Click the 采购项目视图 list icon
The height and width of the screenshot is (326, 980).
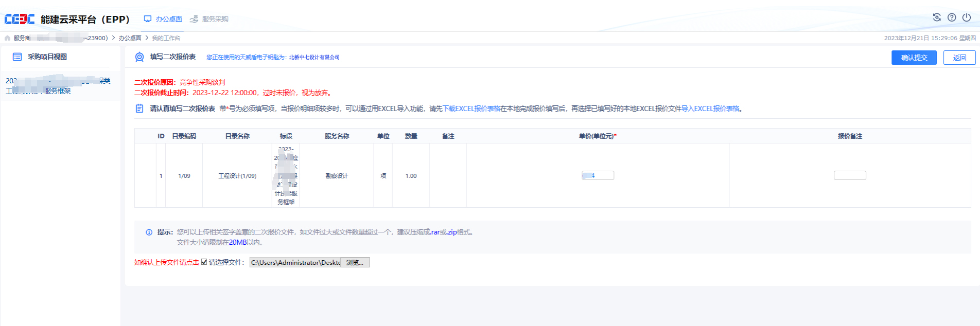(17, 57)
